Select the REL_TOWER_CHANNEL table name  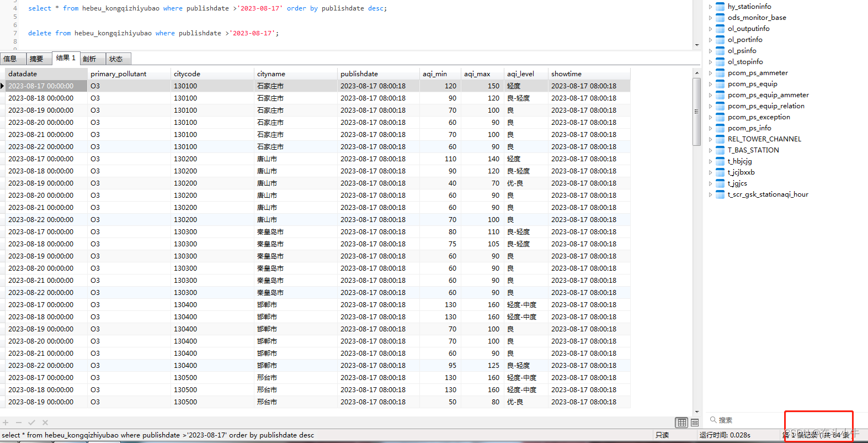(764, 139)
